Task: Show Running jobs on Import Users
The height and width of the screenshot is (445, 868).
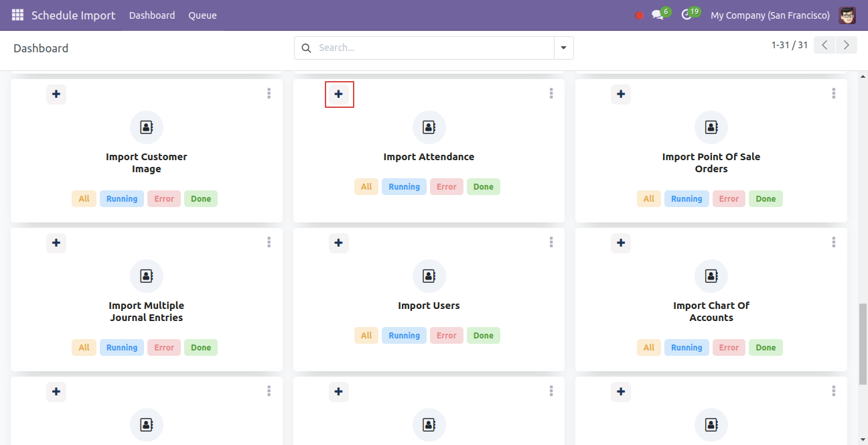Action: tap(405, 336)
